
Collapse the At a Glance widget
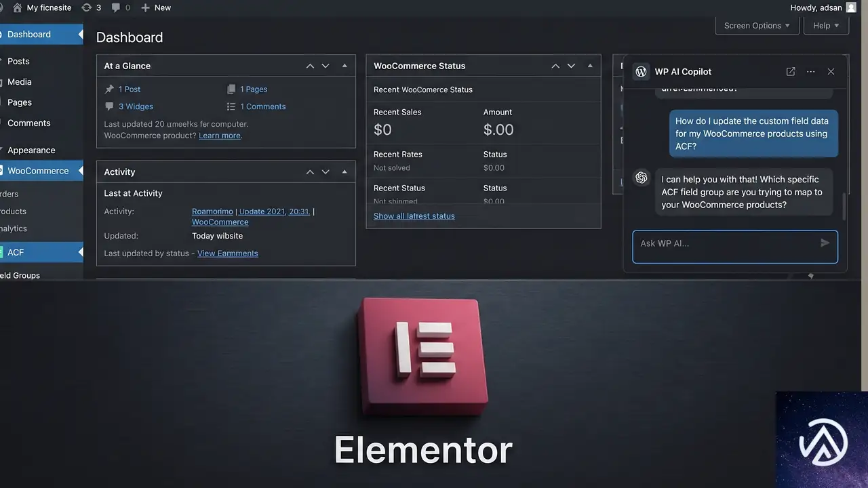(344, 66)
